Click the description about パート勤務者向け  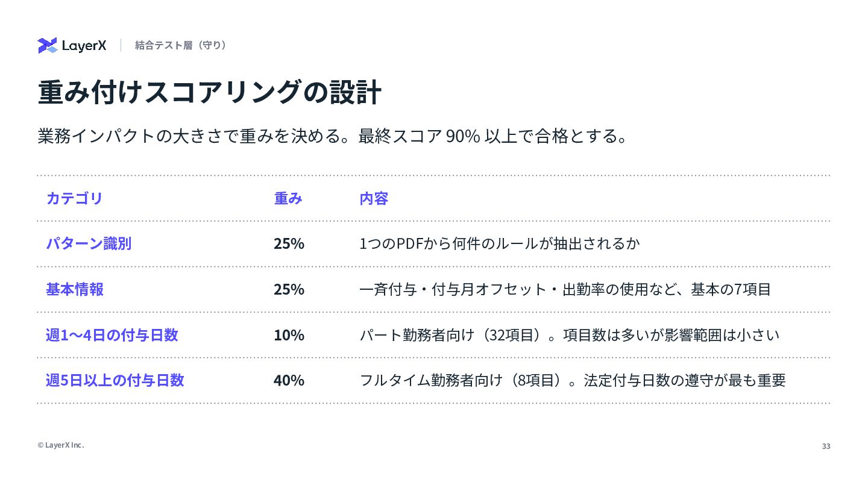[570, 335]
